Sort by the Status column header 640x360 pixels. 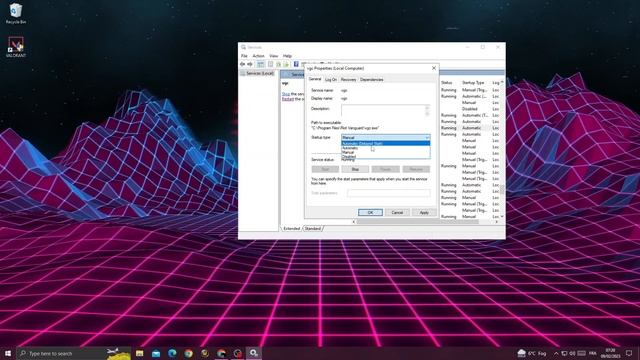(x=447, y=82)
